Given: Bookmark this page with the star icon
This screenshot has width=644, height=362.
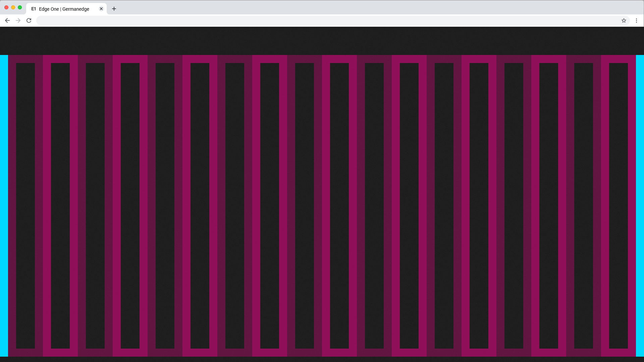Looking at the screenshot, I should [x=624, y=20].
